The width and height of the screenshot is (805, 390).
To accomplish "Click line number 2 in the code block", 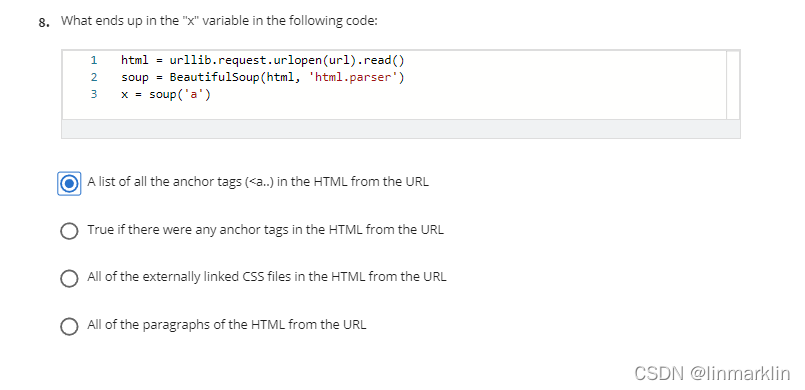I will tap(93, 77).
